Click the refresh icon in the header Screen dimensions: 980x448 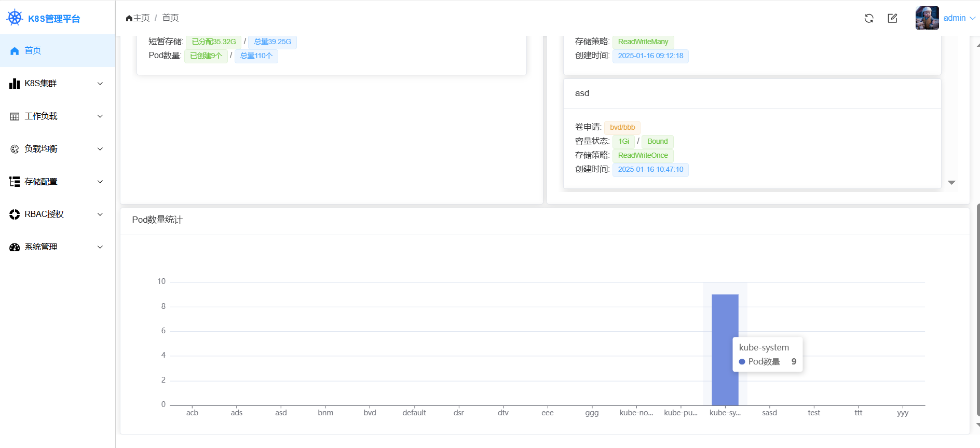coord(869,18)
